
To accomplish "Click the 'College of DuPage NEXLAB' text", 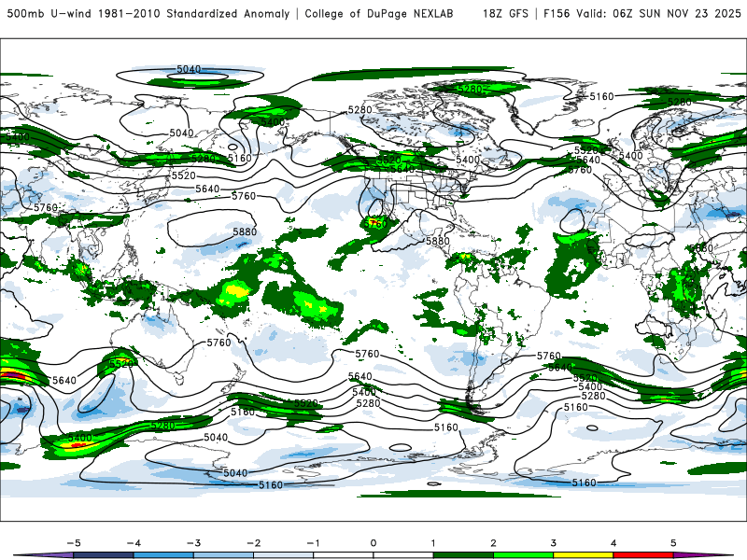I will [379, 13].
